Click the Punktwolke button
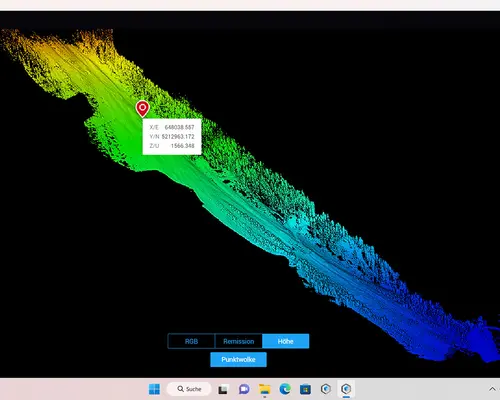 click(x=238, y=360)
